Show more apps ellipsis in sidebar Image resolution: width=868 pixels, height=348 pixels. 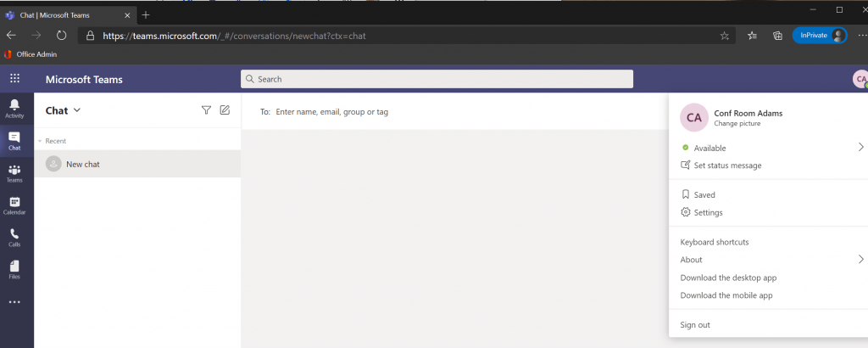pos(14,302)
